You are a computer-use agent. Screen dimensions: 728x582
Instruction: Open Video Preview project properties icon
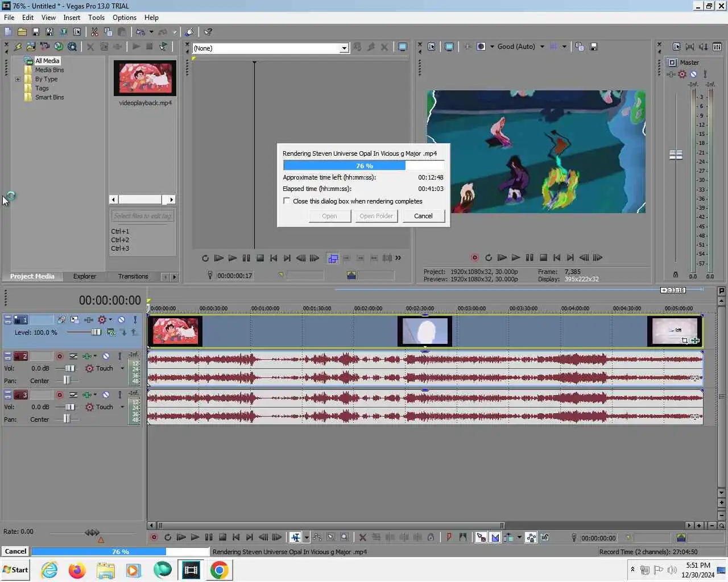432,47
